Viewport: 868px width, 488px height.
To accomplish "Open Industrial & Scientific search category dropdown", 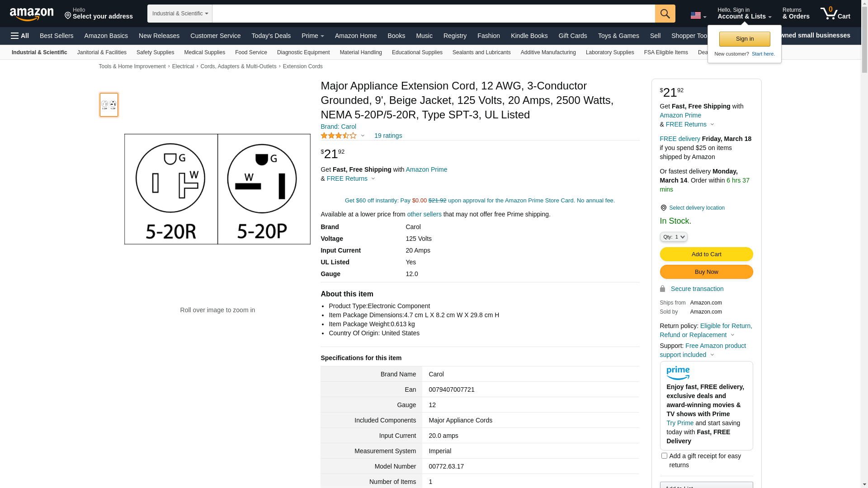I will click(x=180, y=14).
